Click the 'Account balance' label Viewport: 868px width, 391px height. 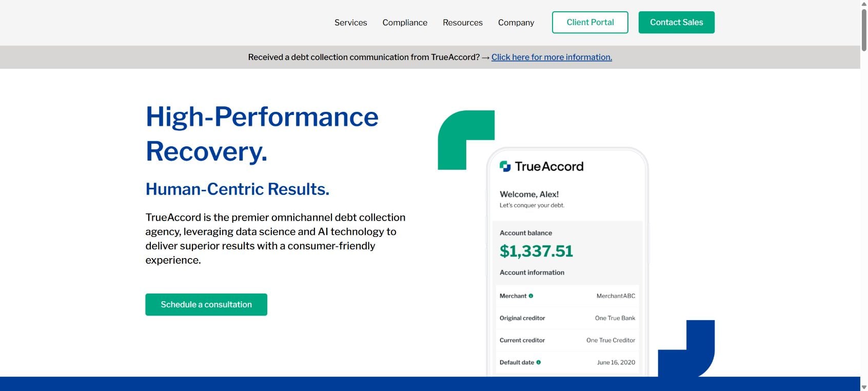(x=526, y=233)
